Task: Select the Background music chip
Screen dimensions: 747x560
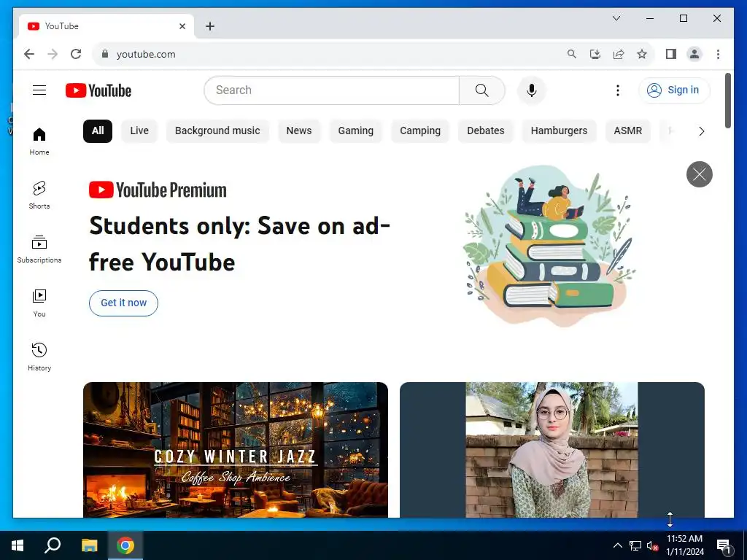Action: [217, 131]
